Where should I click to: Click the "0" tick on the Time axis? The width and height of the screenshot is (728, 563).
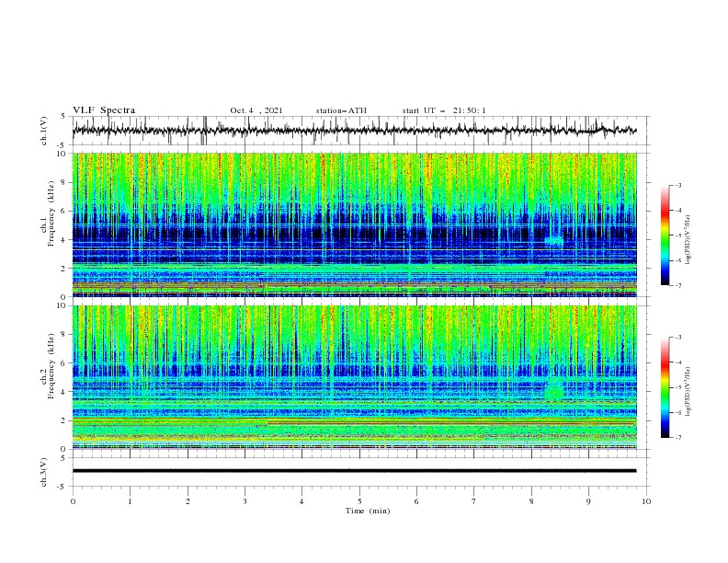[73, 501]
